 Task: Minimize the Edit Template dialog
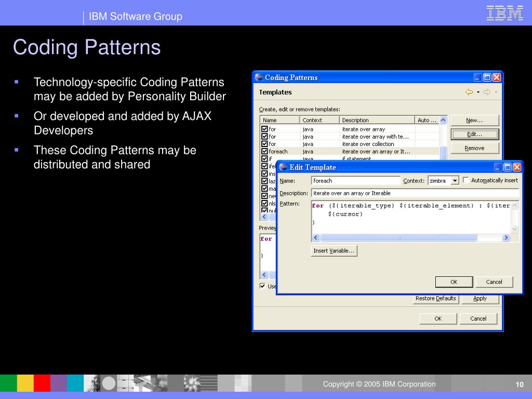click(x=498, y=167)
